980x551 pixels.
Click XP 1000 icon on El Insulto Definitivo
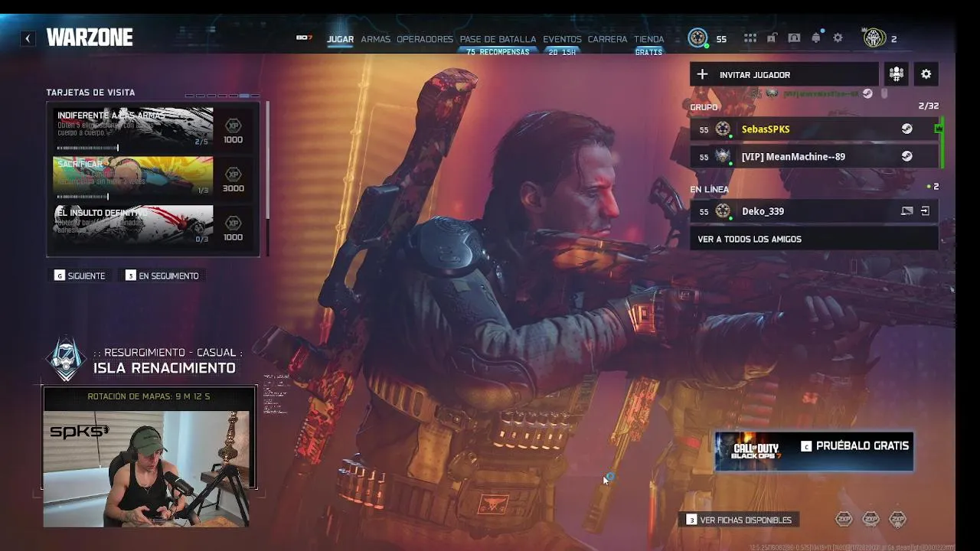click(x=233, y=223)
